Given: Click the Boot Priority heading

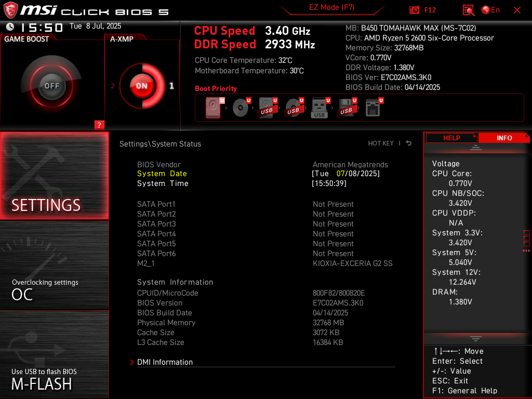Looking at the screenshot, I should tap(216, 88).
